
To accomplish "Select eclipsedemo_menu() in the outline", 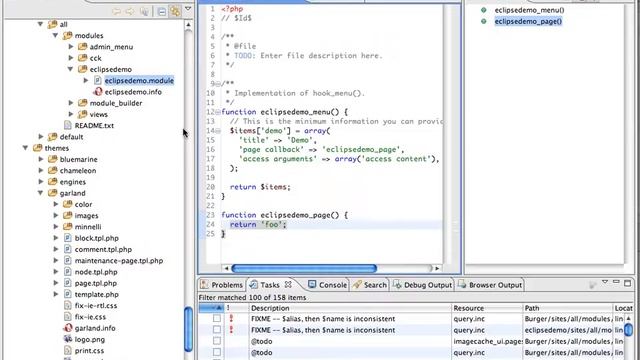I will click(x=529, y=10).
